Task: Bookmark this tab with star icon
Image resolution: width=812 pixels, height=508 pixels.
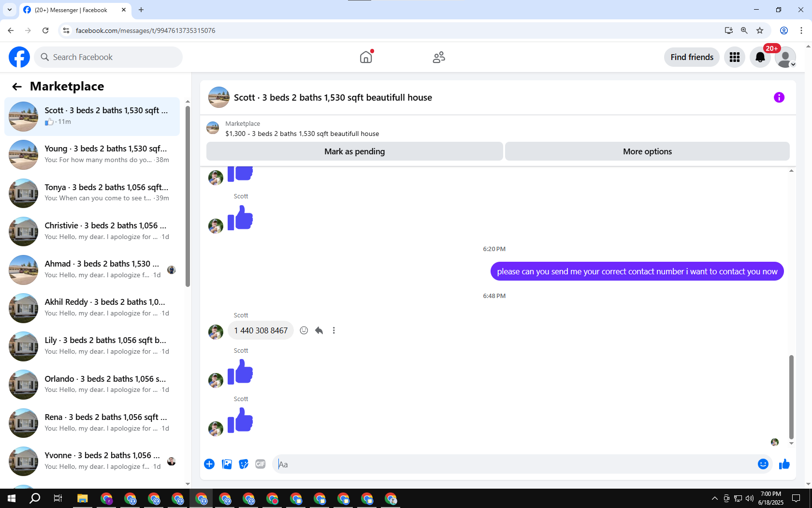Action: pos(760,30)
